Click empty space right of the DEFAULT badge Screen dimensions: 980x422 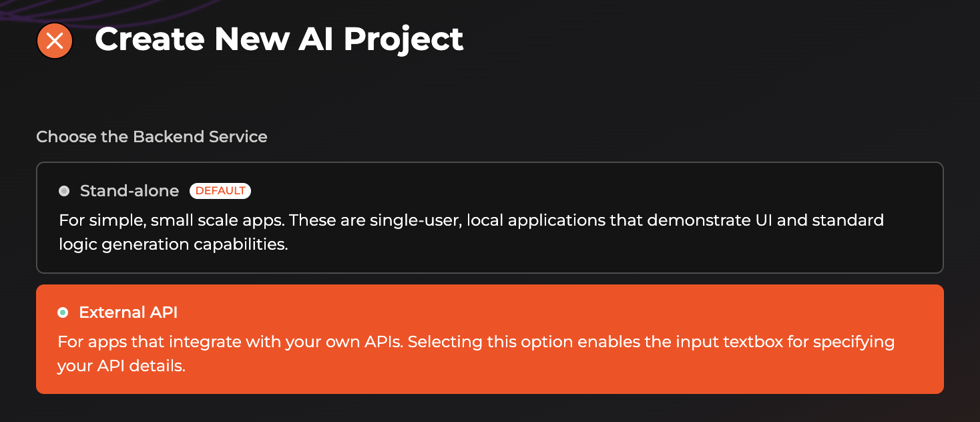pos(534,191)
